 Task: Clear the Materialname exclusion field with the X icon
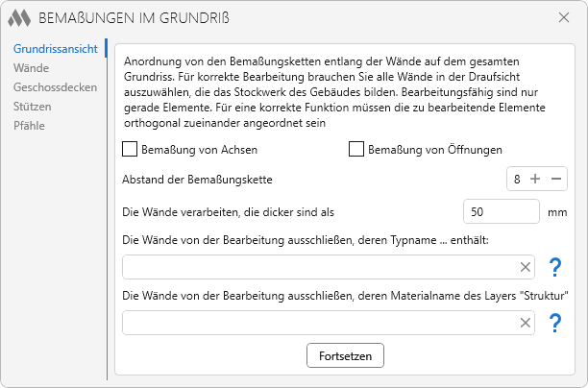(x=526, y=323)
